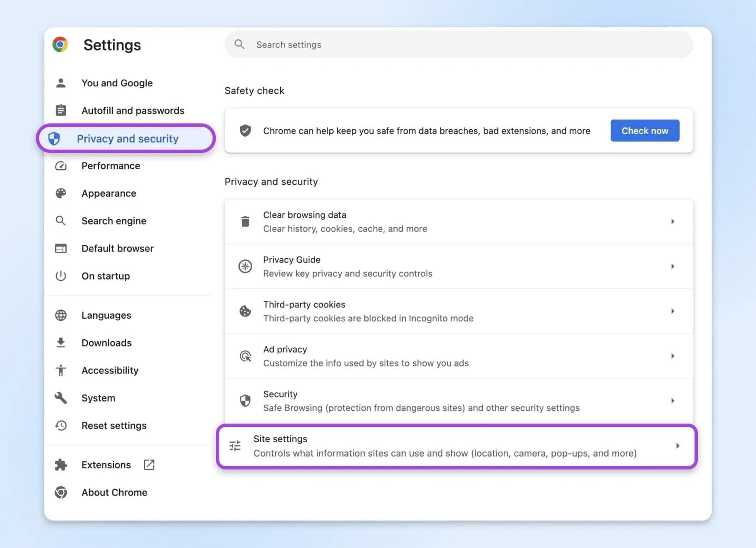Open Third-party cookies via the right arrow

click(x=673, y=311)
